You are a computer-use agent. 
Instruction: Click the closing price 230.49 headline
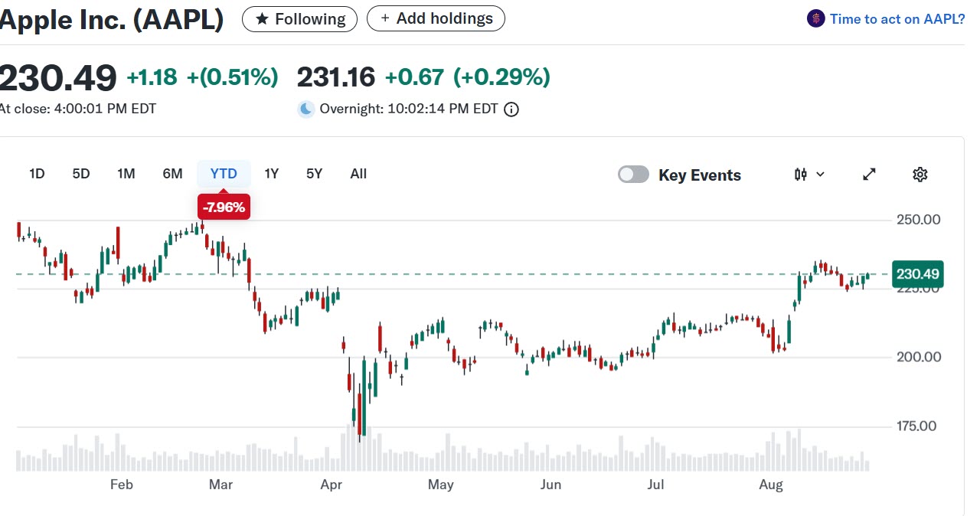(x=58, y=77)
